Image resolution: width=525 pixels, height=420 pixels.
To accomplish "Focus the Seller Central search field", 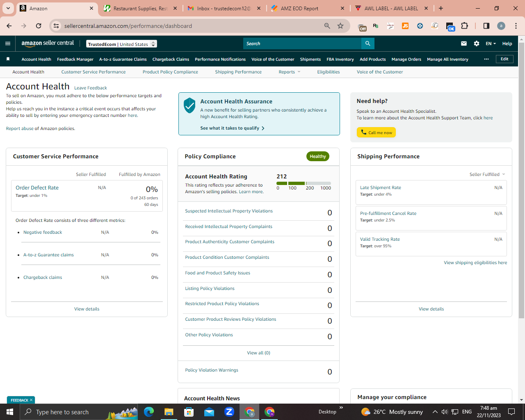I will pyautogui.click(x=302, y=43).
